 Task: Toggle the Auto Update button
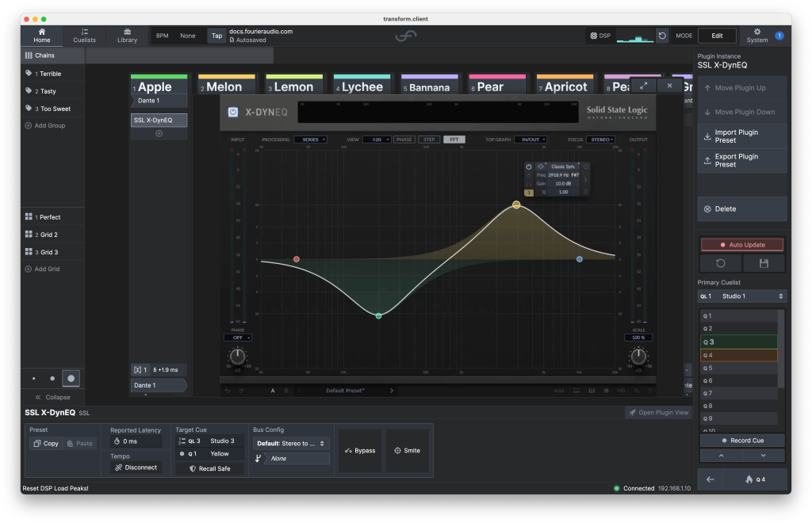[x=742, y=245]
